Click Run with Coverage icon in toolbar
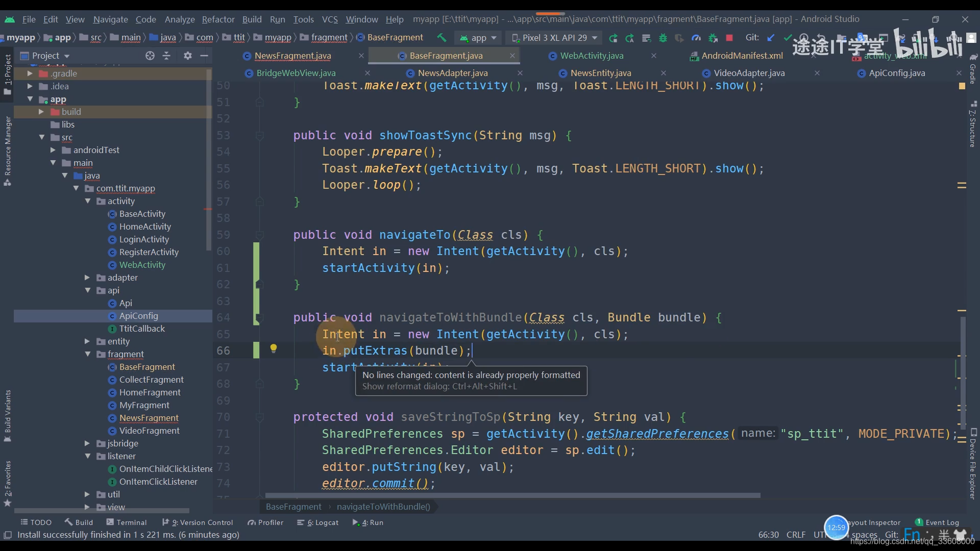 click(x=679, y=38)
